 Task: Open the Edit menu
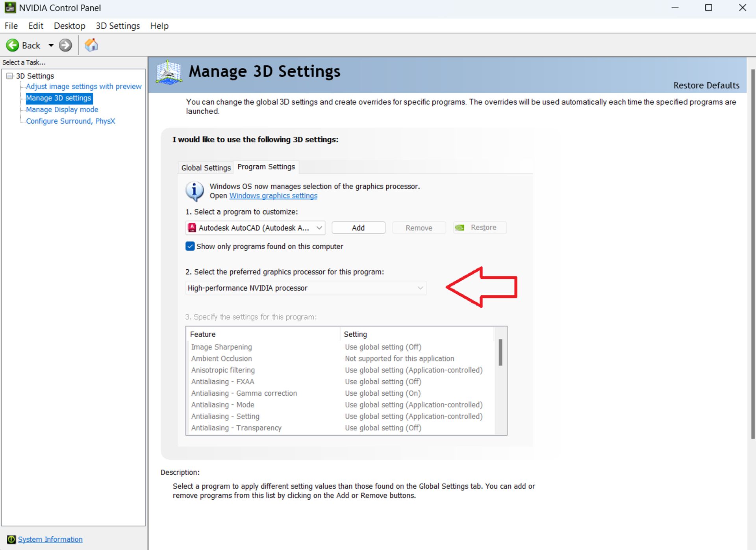pyautogui.click(x=36, y=26)
